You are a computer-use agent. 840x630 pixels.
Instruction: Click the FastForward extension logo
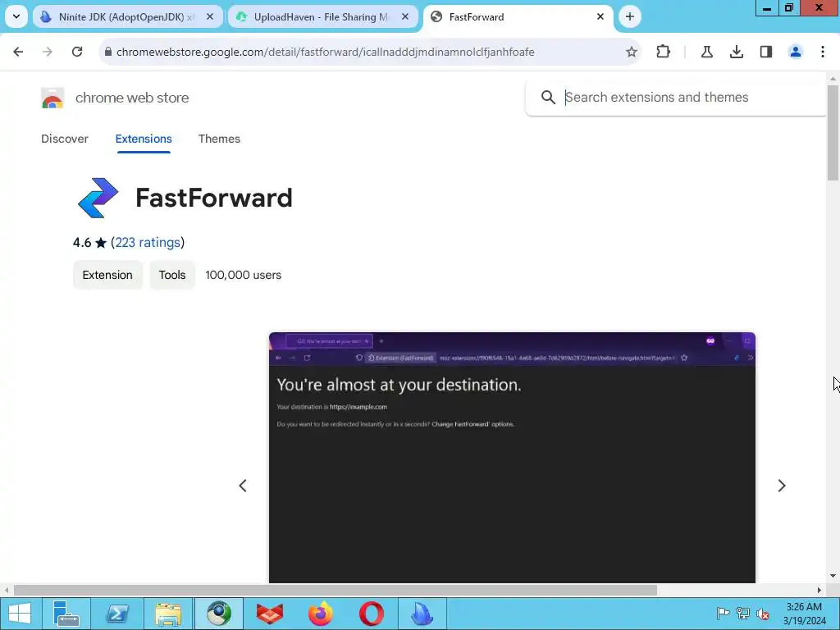[98, 198]
